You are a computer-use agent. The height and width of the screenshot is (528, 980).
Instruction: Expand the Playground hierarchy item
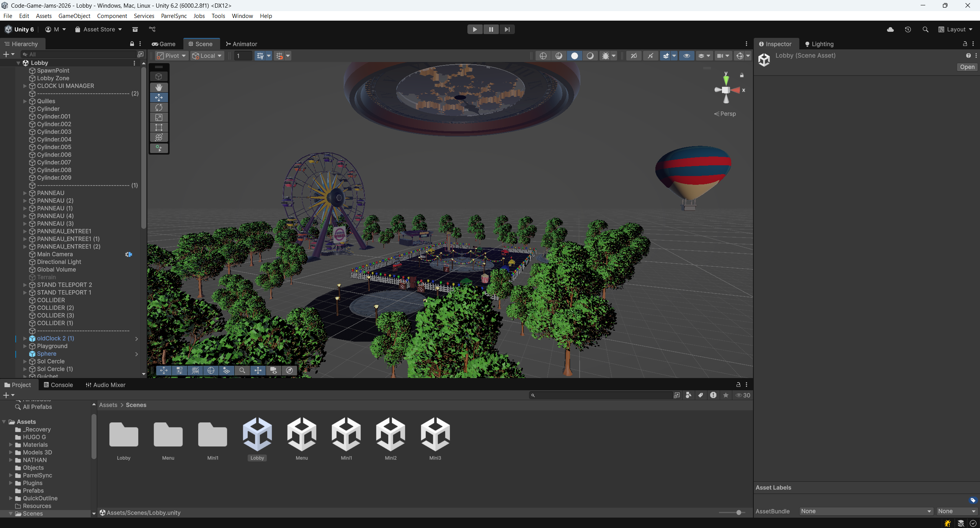(25, 346)
